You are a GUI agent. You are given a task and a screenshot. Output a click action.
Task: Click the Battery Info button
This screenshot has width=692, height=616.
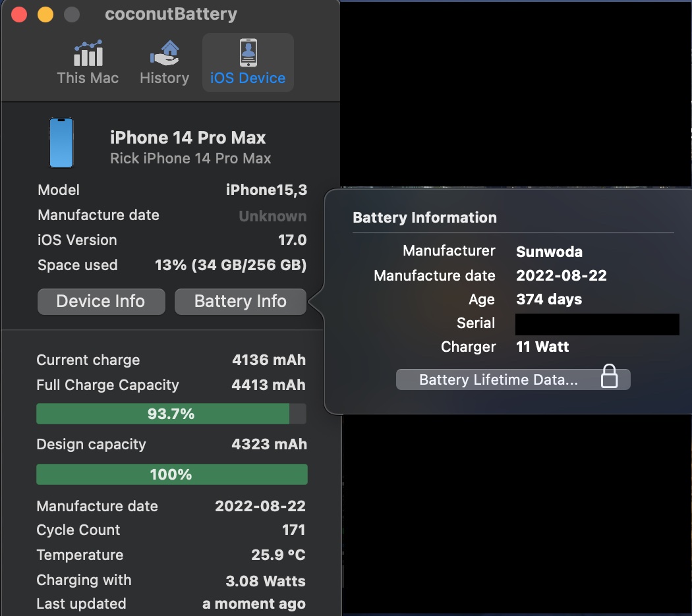point(240,301)
